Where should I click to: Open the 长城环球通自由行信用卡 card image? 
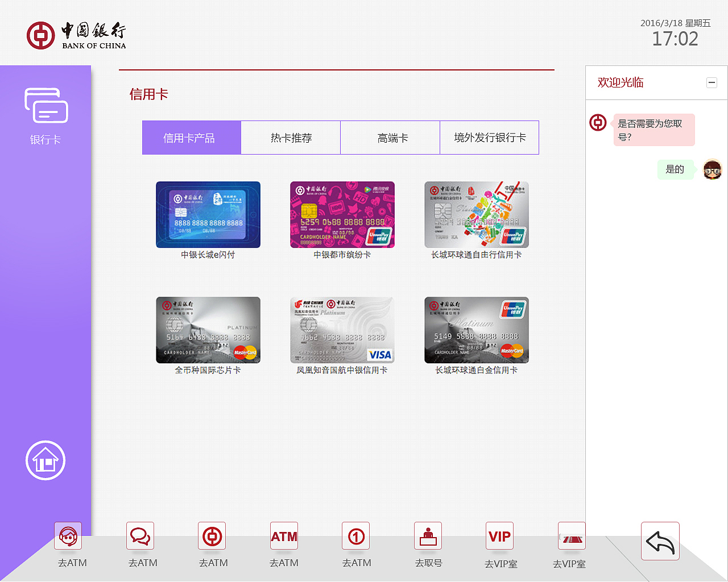pos(477,215)
